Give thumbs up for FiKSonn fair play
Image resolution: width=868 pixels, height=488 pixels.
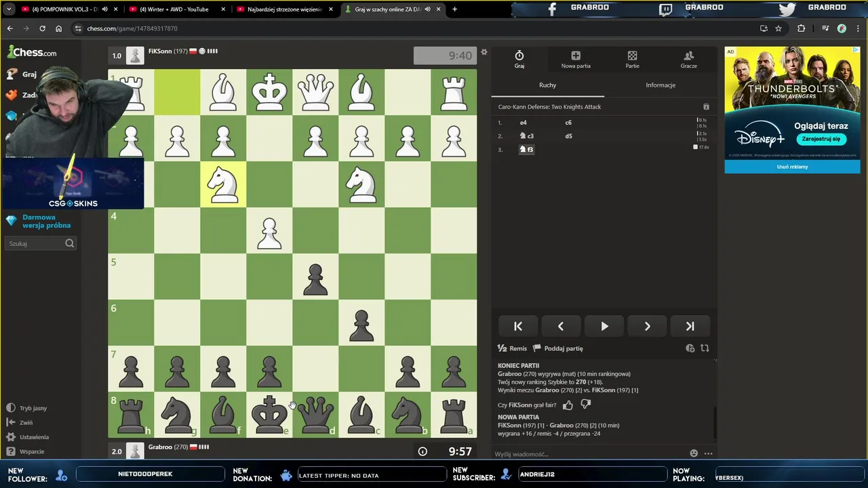568,405
